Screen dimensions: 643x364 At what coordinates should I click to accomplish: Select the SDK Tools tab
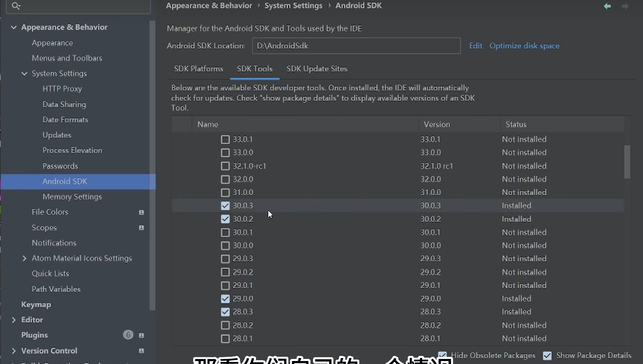click(254, 69)
